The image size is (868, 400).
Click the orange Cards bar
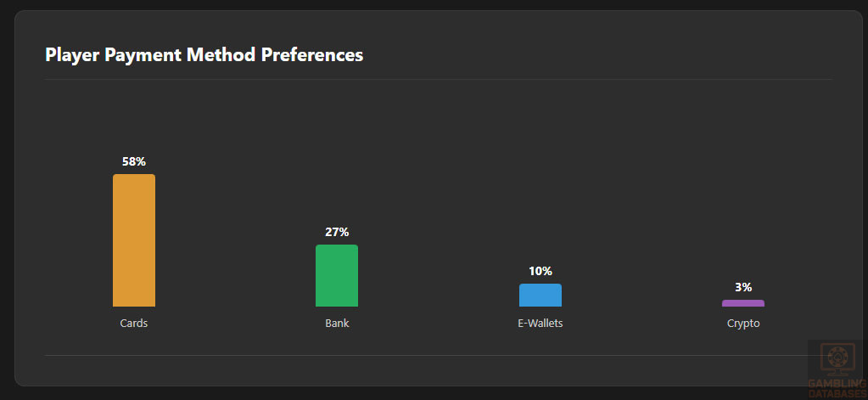tap(134, 240)
